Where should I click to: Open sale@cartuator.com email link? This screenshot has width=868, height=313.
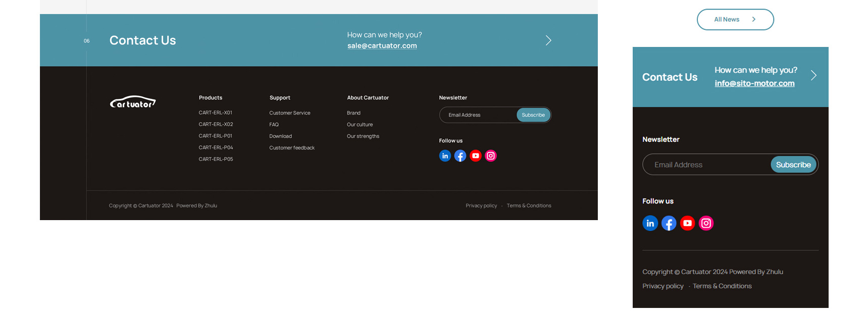click(382, 45)
